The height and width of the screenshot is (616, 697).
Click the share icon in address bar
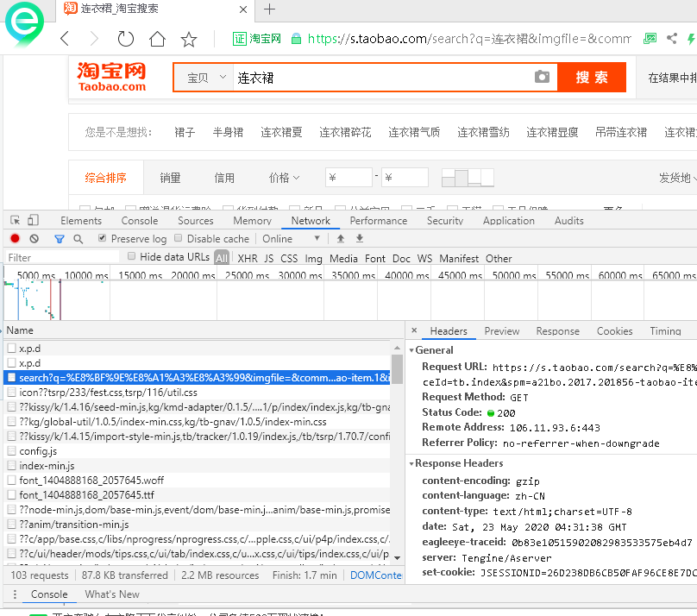[x=672, y=39]
